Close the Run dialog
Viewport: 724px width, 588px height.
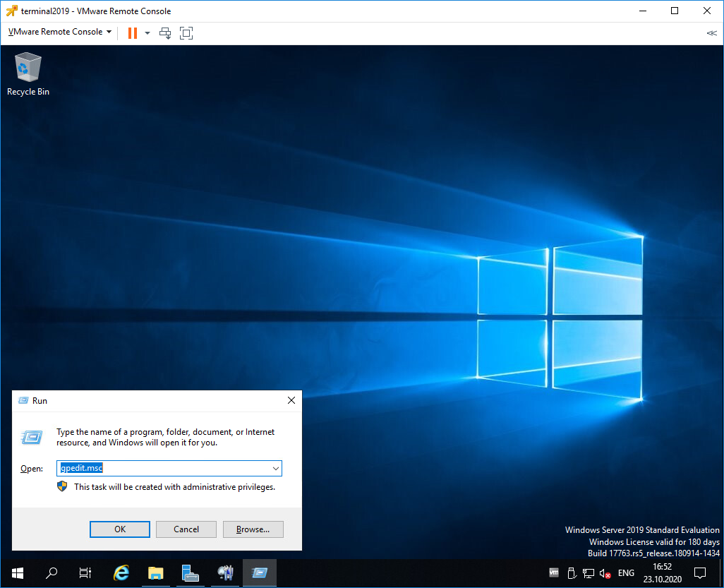291,400
